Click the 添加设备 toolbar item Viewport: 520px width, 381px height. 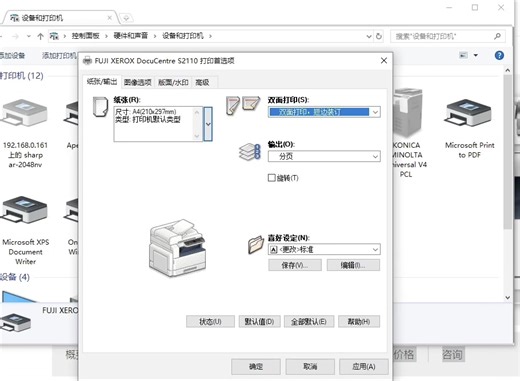[12, 55]
